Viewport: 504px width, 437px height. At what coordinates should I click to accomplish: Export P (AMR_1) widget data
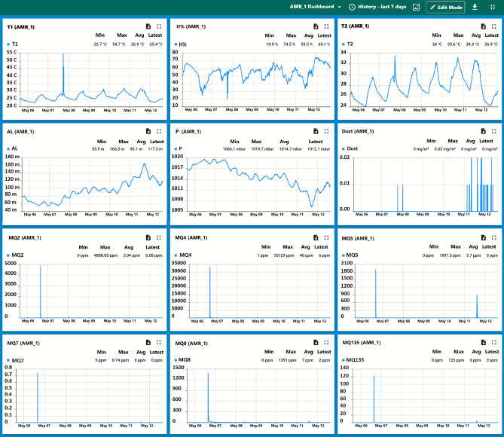pyautogui.click(x=316, y=131)
